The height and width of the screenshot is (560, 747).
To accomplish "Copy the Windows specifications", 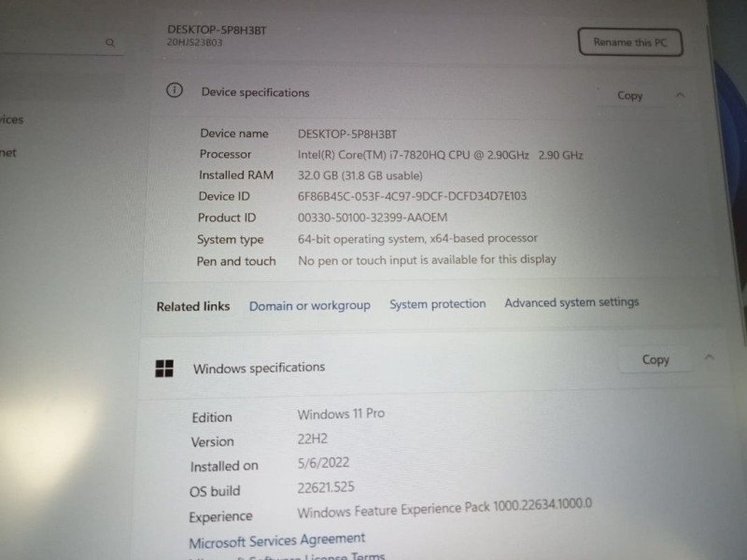I will coord(655,359).
